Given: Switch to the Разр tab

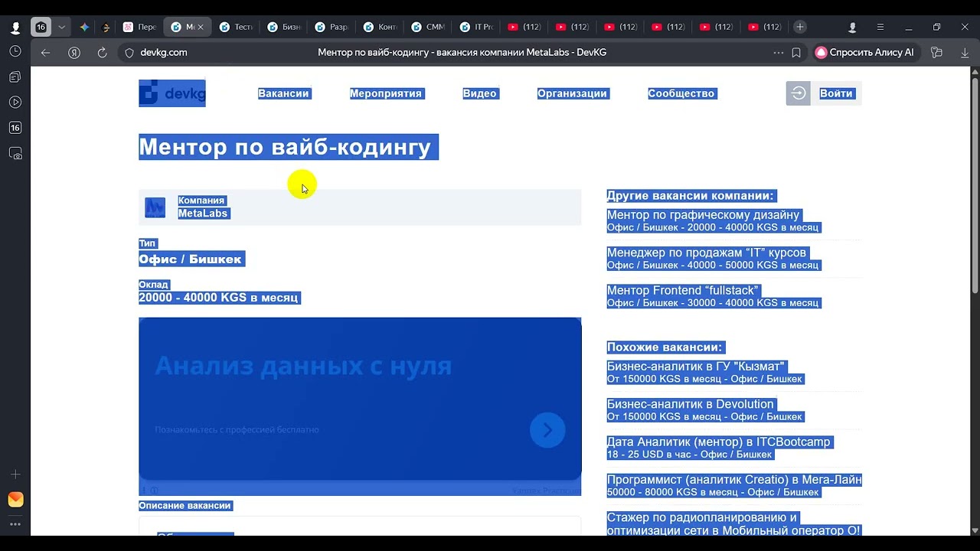Looking at the screenshot, I should click(332, 27).
